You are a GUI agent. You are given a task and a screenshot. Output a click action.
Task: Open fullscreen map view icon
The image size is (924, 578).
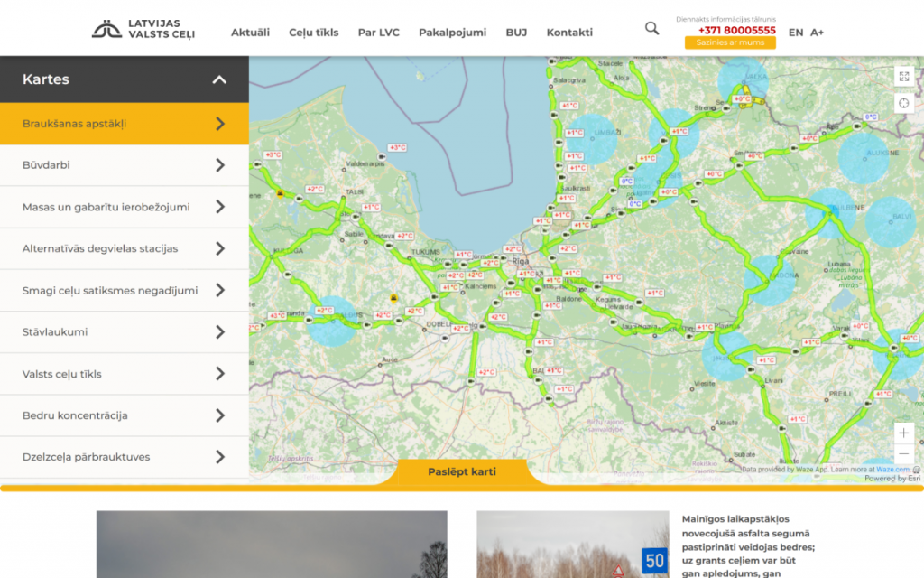[x=904, y=77]
